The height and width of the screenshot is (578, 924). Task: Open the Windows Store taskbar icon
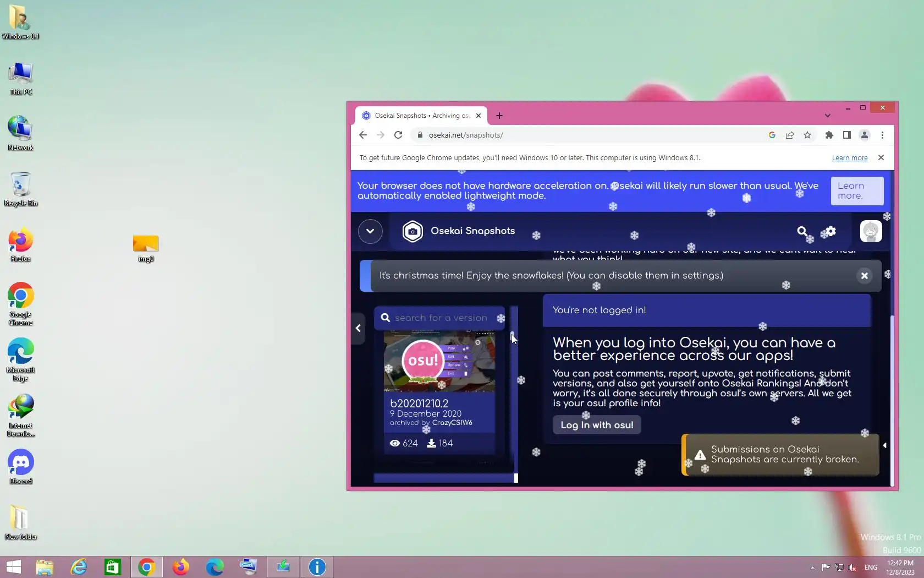pos(113,567)
